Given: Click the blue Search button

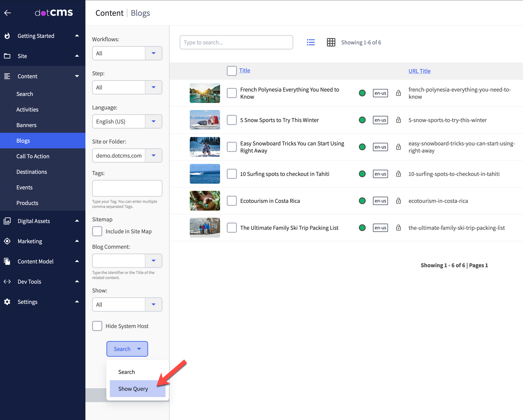Looking at the screenshot, I should (122, 349).
